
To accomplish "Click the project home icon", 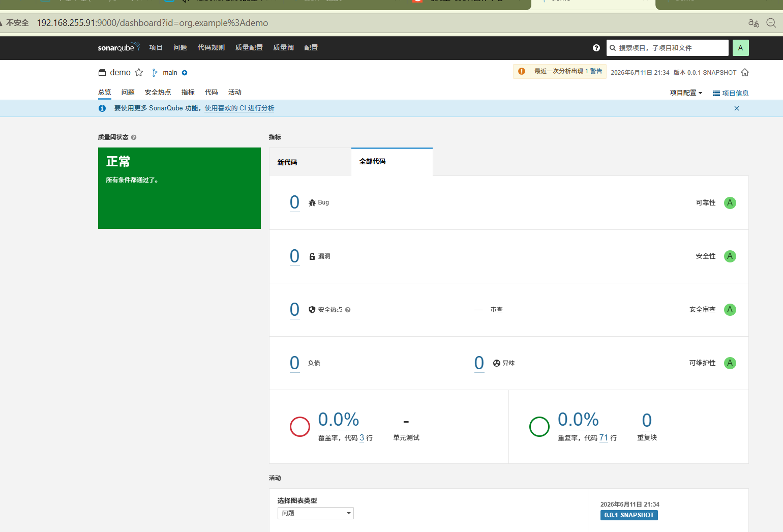I will (745, 72).
